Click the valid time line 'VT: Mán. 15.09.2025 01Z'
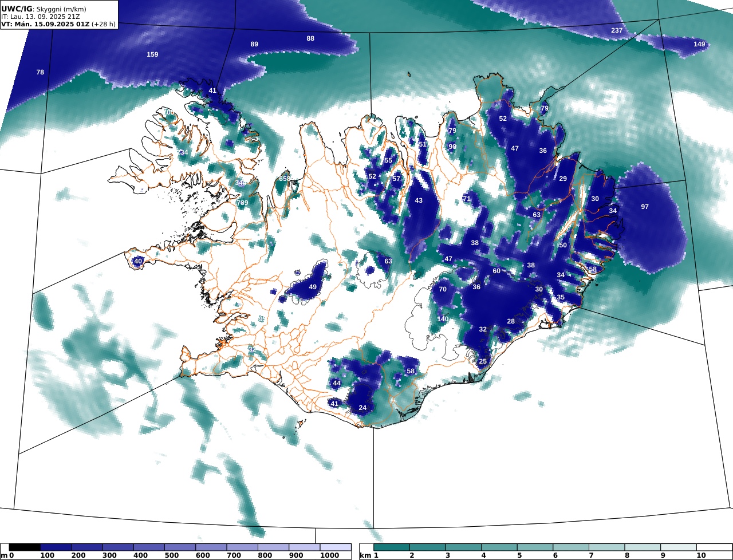 pos(45,24)
